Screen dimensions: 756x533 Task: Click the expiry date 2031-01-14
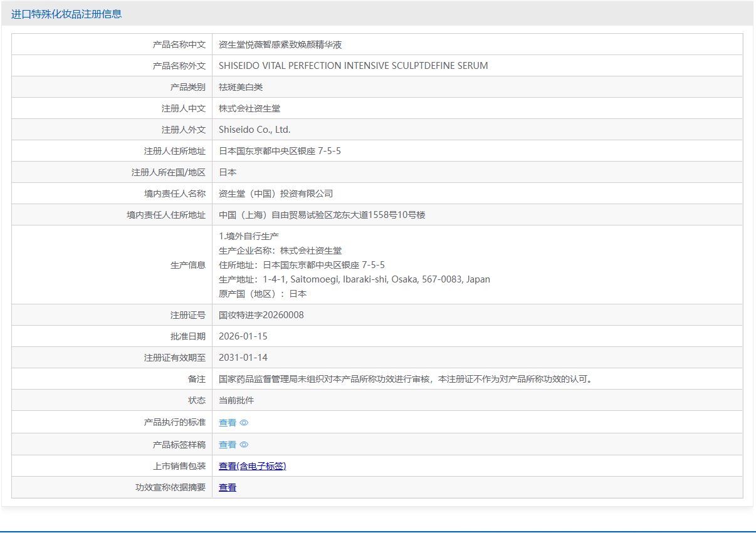tap(243, 358)
